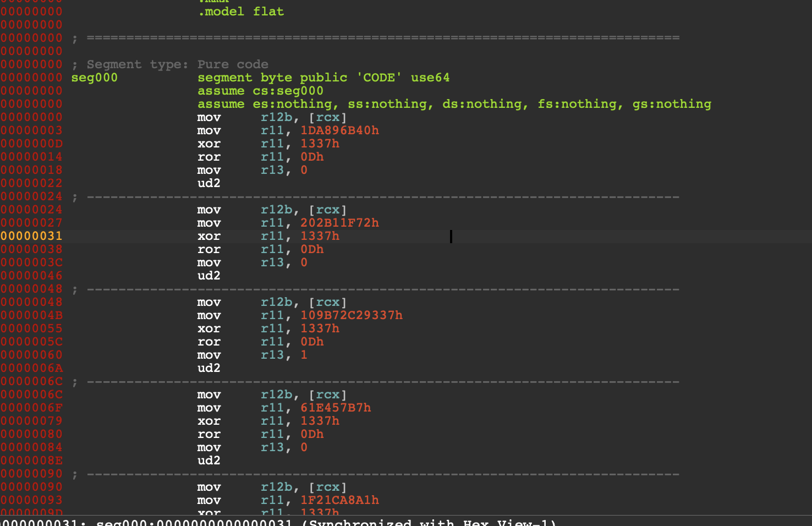Select the ud2 instruction at address 00000022
This screenshot has width=812, height=526.
coord(209,183)
